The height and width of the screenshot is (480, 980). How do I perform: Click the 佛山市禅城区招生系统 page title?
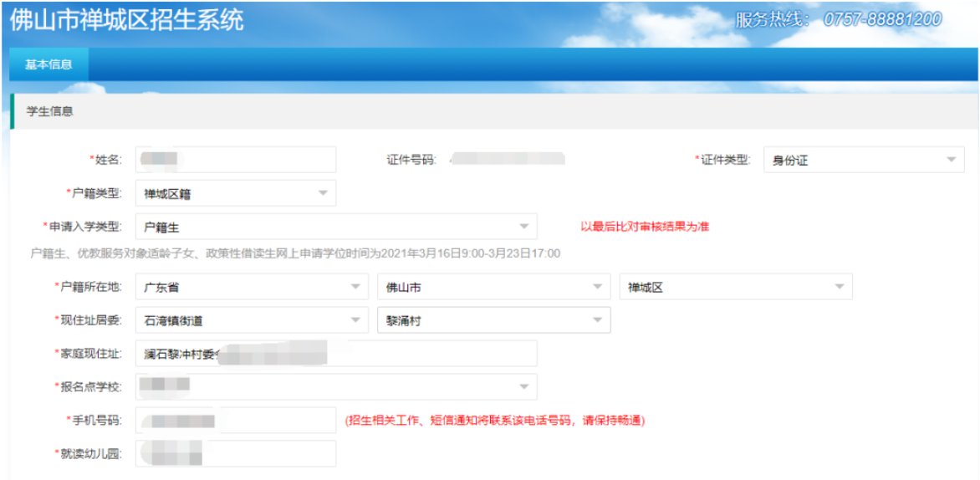127,20
